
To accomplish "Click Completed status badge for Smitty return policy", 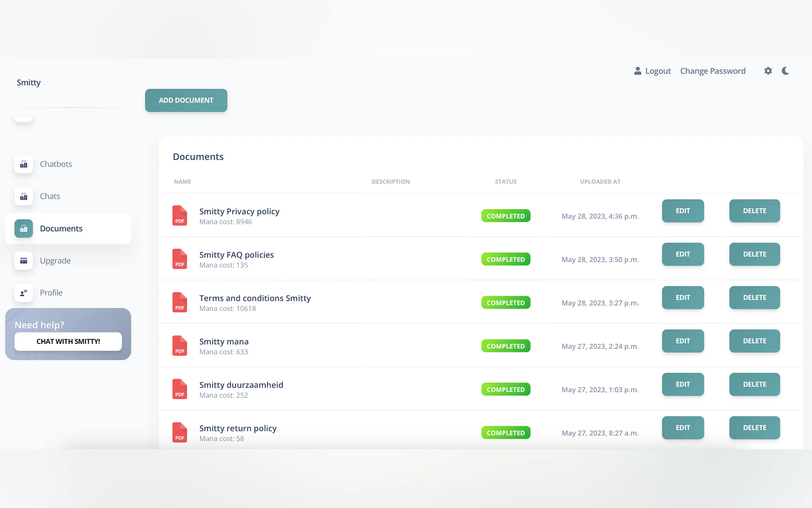I will 505,433.
